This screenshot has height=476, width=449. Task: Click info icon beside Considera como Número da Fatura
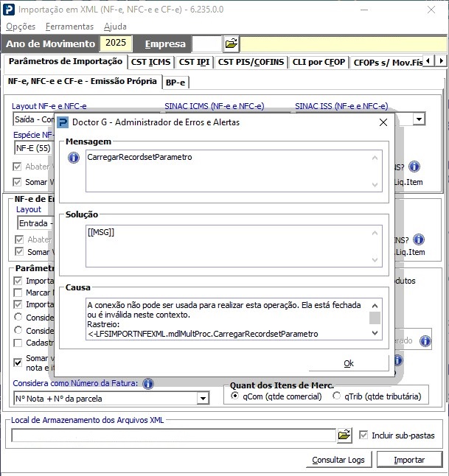[x=148, y=383]
